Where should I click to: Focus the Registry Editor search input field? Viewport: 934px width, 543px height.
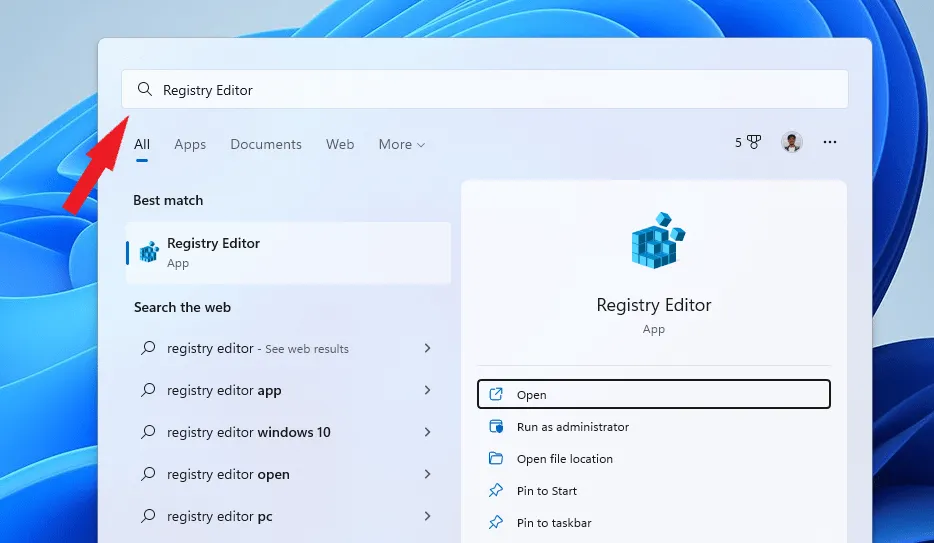tap(485, 89)
